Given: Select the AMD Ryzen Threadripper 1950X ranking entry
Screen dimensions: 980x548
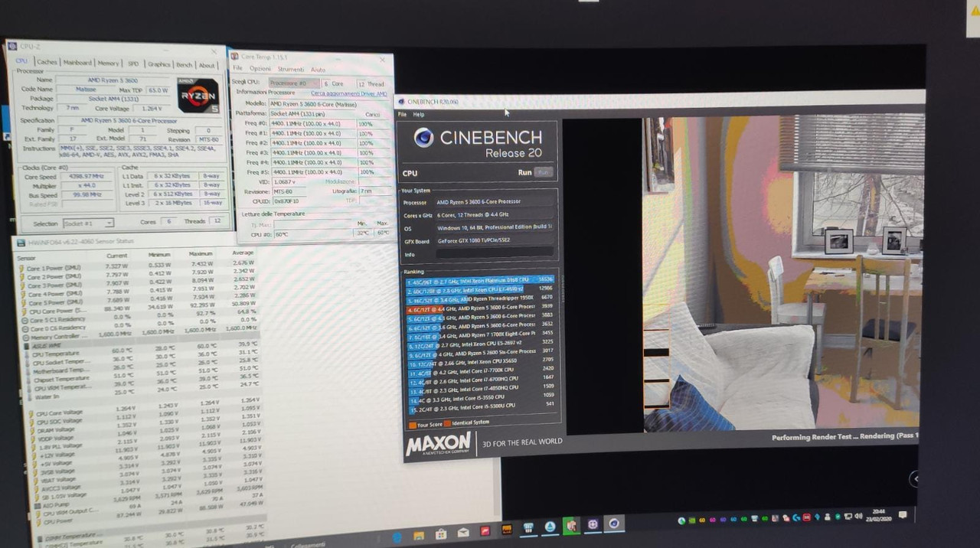Looking at the screenshot, I should pos(479,298).
